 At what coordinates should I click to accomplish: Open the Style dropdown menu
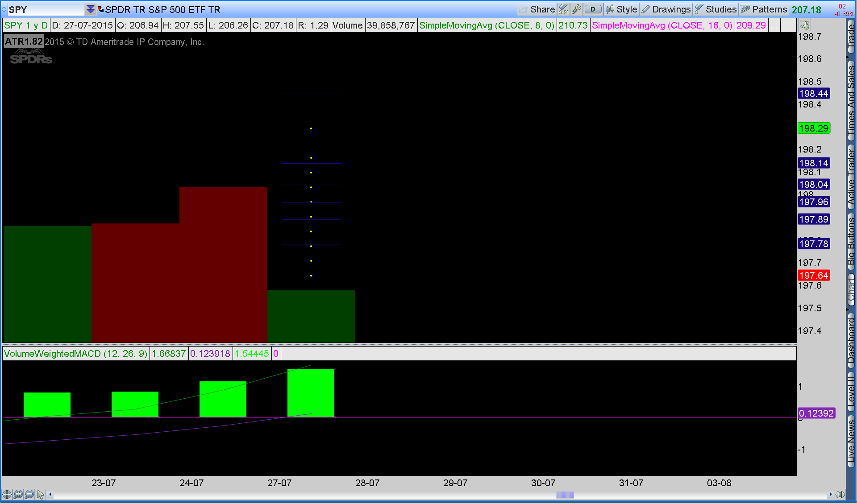(x=621, y=9)
